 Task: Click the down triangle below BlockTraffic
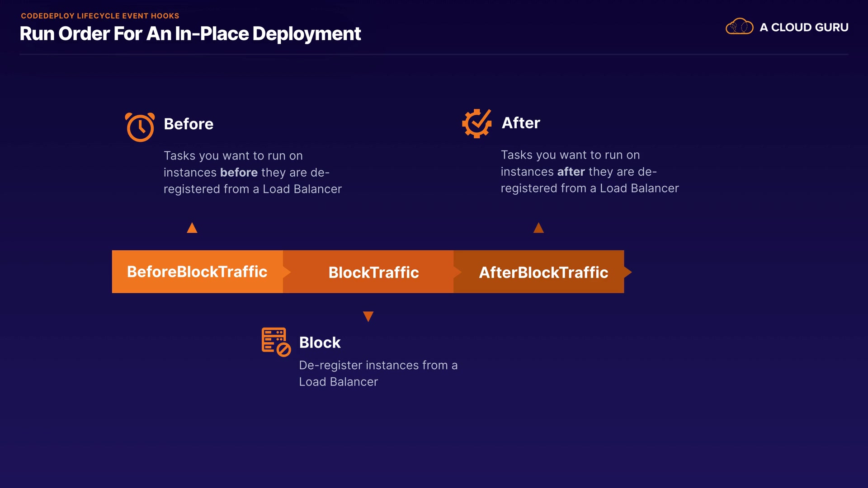point(368,316)
